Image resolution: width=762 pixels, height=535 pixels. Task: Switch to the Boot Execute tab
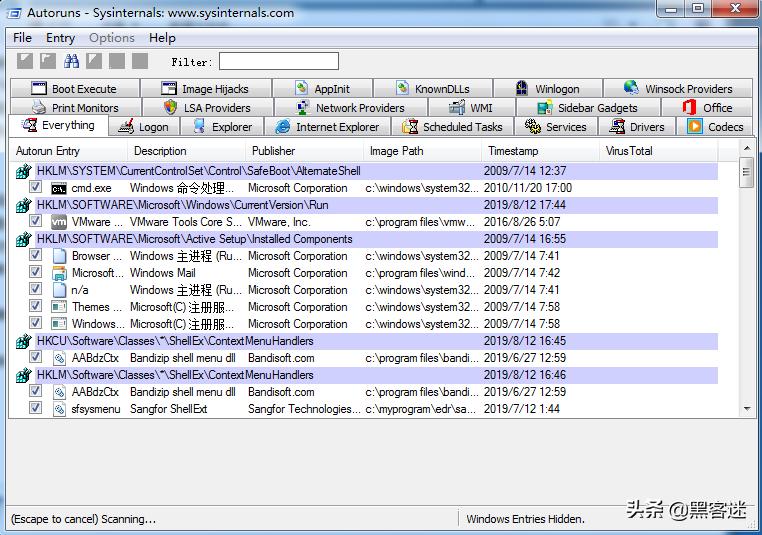75,89
